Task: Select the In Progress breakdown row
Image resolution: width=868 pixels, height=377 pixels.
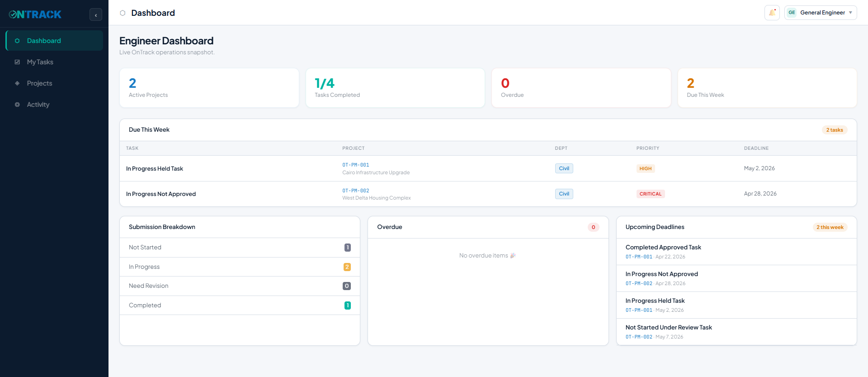Action: (240, 267)
